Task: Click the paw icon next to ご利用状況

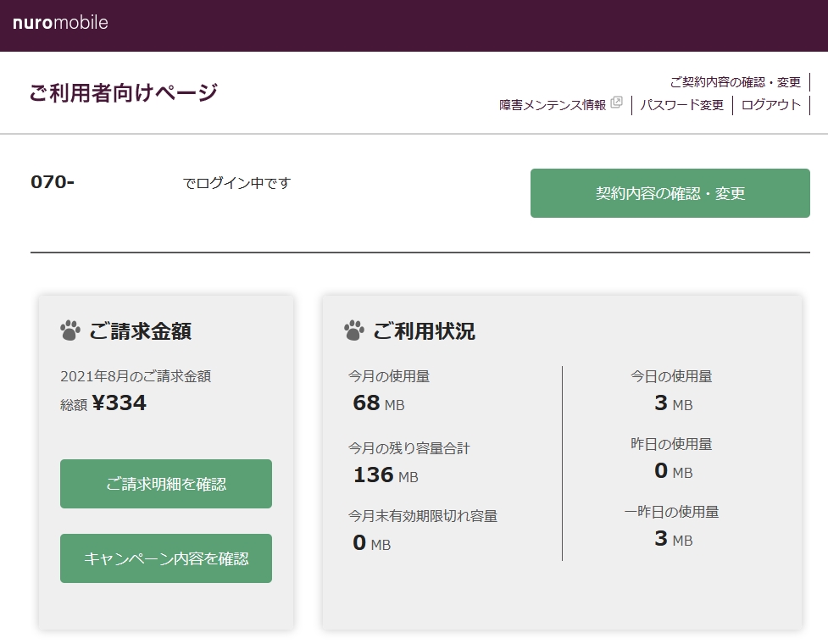Action: [x=354, y=330]
